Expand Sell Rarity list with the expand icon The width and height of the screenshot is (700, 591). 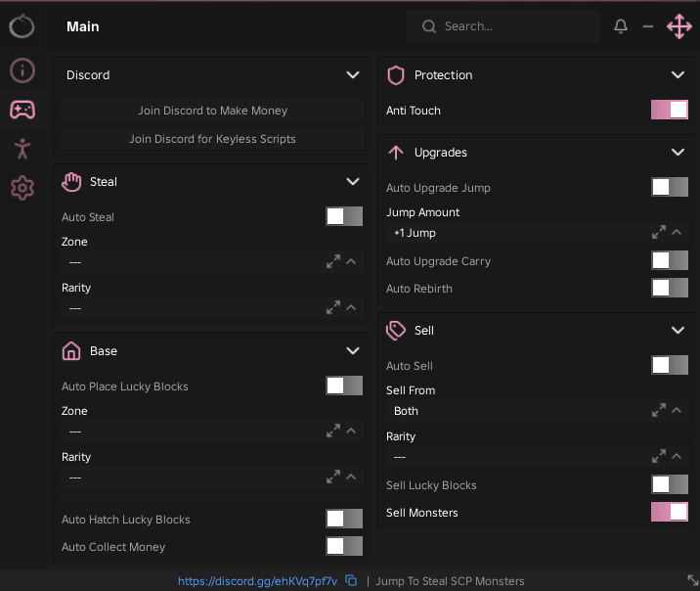[659, 457]
